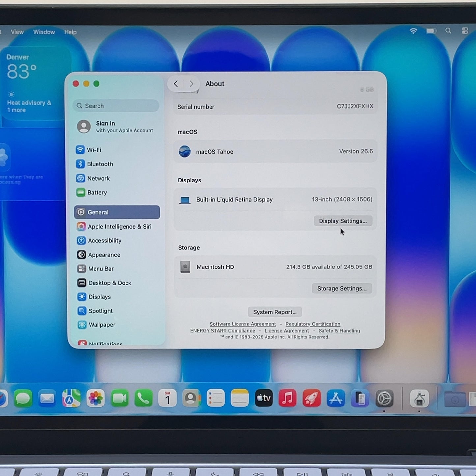Viewport: 476px width, 476px height.
Task: Click the battery status icon in menu bar
Action: point(431,31)
